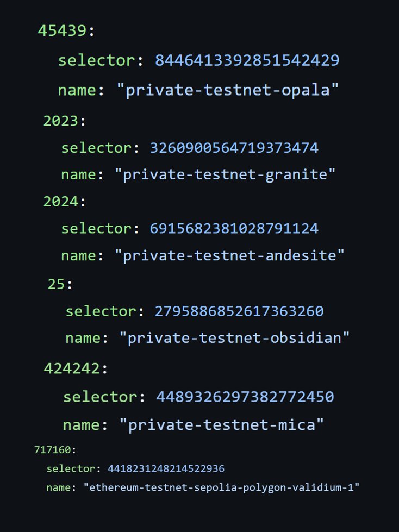Click the chain ID key 717160
The height and width of the screenshot is (532, 399).
(x=53, y=450)
